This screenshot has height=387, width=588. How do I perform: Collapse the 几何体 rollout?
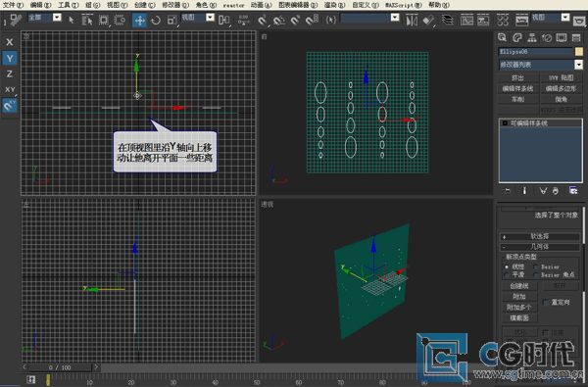[540, 247]
